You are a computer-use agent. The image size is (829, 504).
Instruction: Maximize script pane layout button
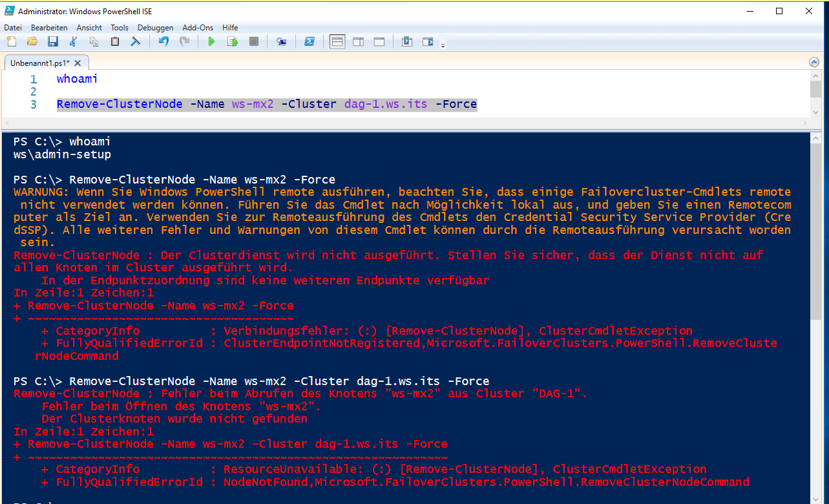point(379,41)
